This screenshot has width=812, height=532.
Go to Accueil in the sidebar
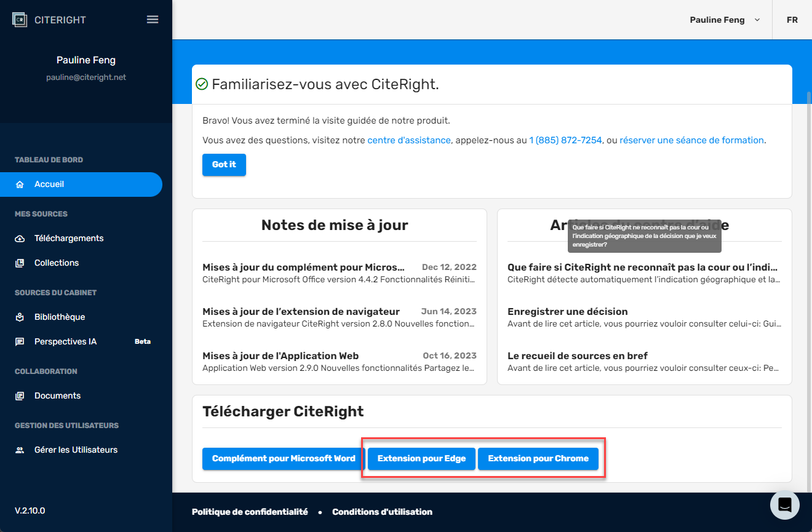click(81, 185)
